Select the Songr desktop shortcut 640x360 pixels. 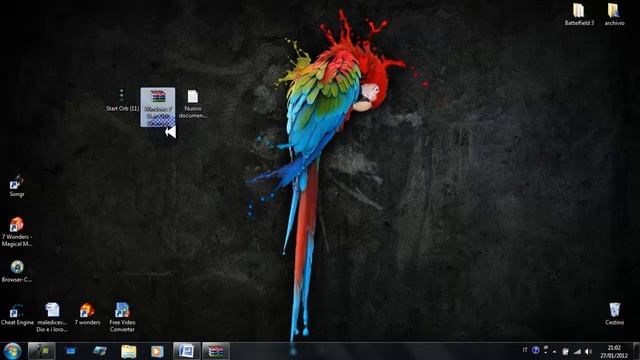click(17, 187)
